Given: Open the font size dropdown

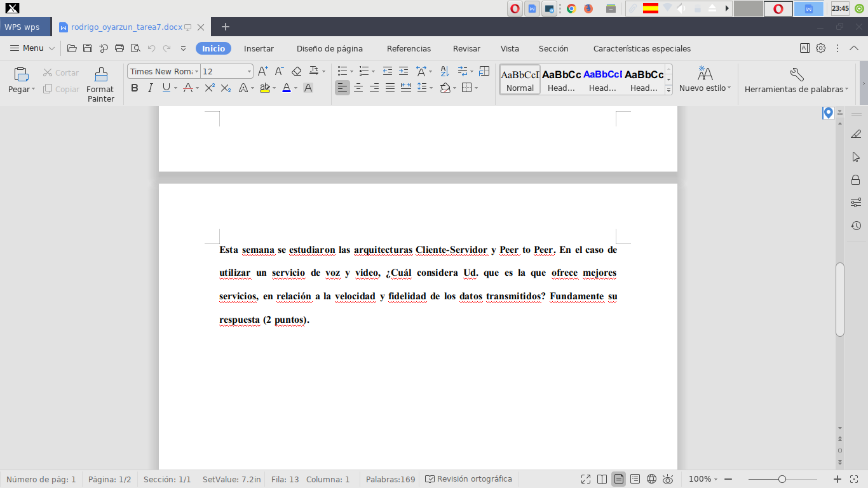Looking at the screenshot, I should [250, 72].
